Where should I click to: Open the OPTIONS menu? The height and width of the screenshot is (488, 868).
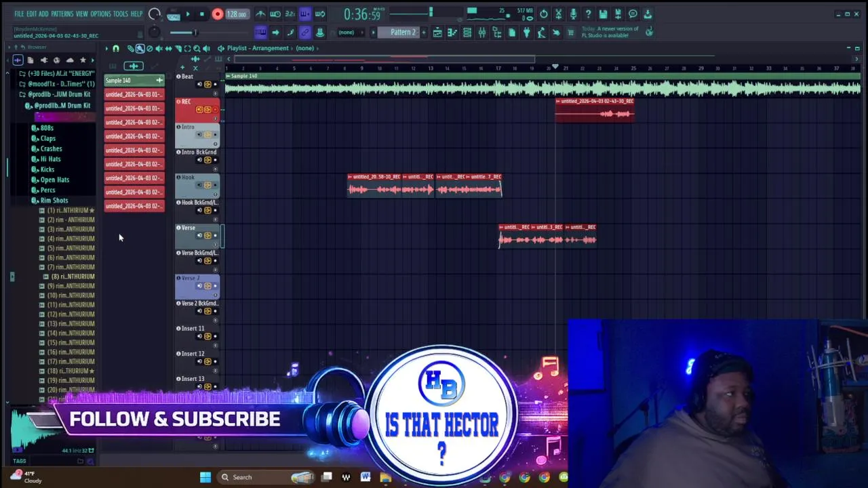coord(100,14)
